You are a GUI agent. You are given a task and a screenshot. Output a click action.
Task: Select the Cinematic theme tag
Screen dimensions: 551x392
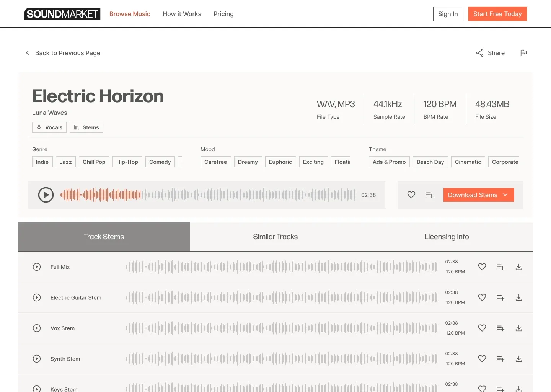click(468, 162)
